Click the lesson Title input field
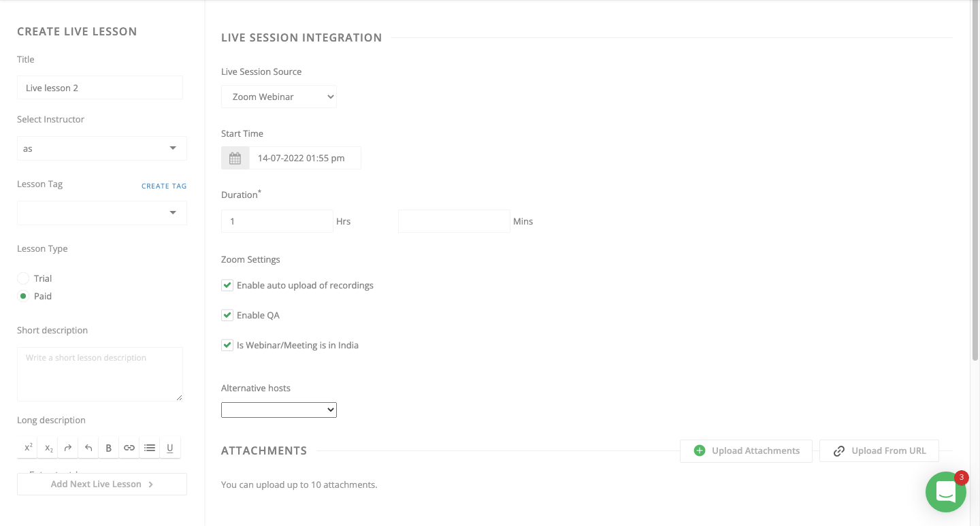 click(100, 88)
